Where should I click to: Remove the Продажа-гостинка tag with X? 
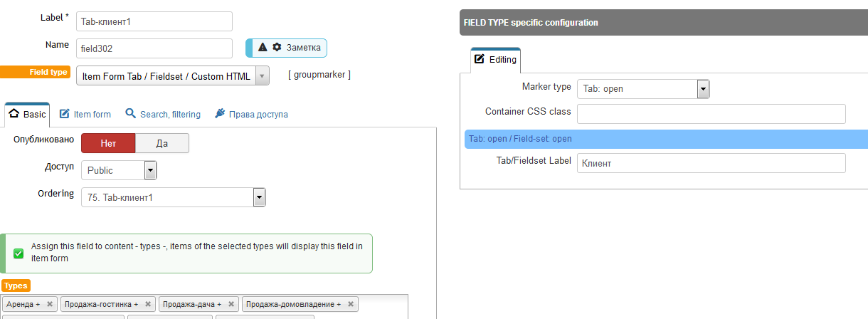(148, 304)
